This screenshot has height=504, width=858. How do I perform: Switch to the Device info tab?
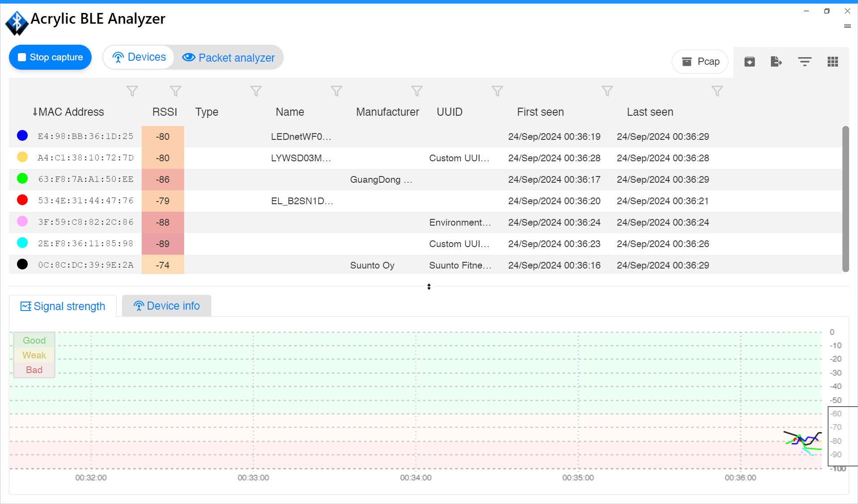point(167,306)
